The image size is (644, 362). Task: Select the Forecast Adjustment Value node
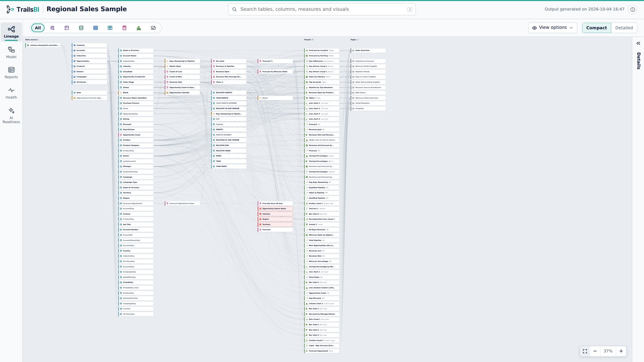(x=182, y=204)
